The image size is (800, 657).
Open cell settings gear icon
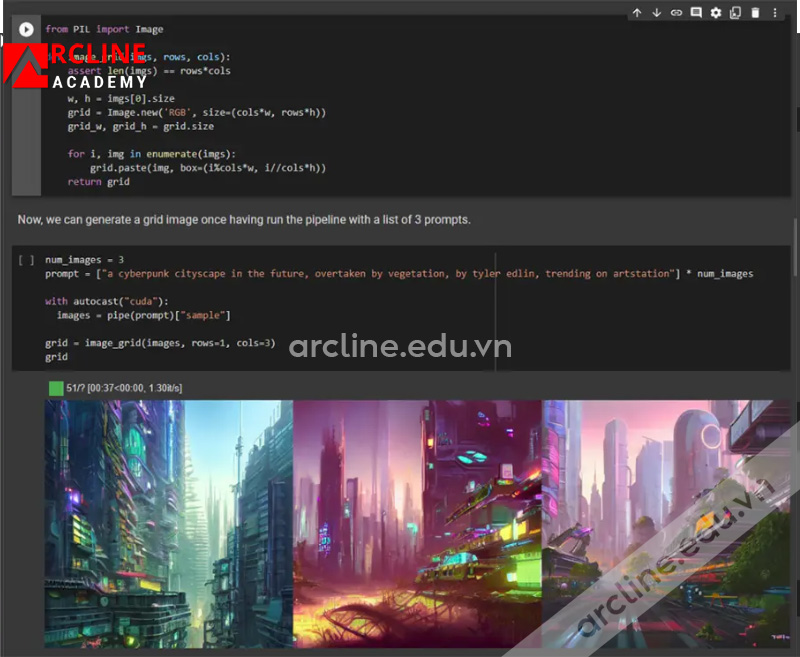pyautogui.click(x=716, y=13)
